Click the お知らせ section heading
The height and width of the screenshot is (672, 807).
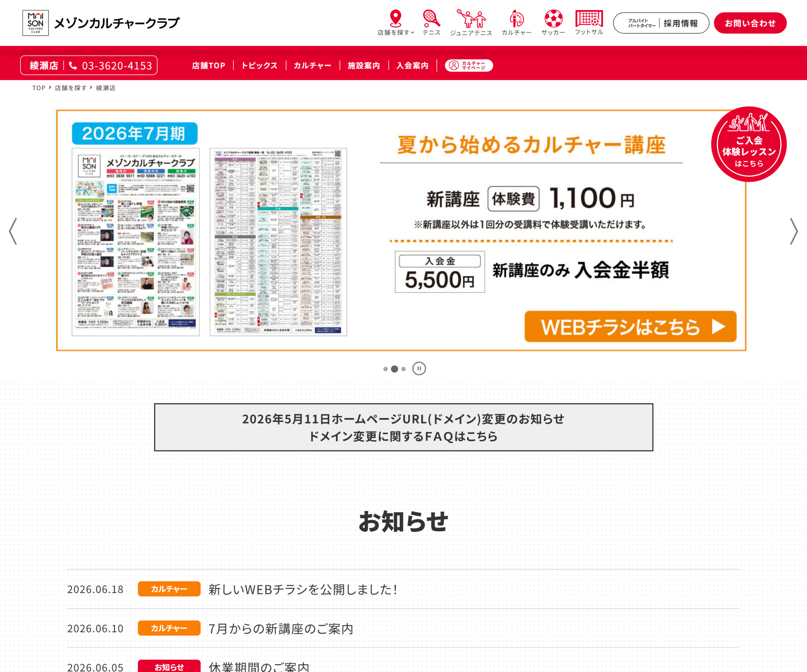[403, 521]
